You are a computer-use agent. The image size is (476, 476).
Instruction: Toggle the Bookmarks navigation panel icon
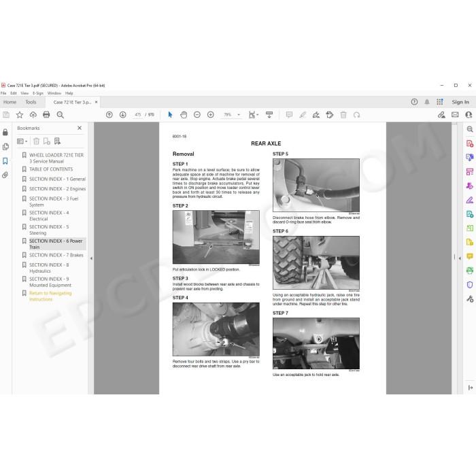(x=5, y=161)
